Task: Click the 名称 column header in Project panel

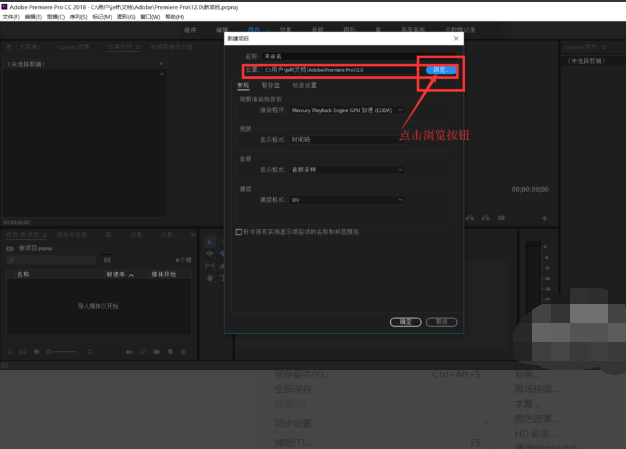Action: pyautogui.click(x=23, y=274)
